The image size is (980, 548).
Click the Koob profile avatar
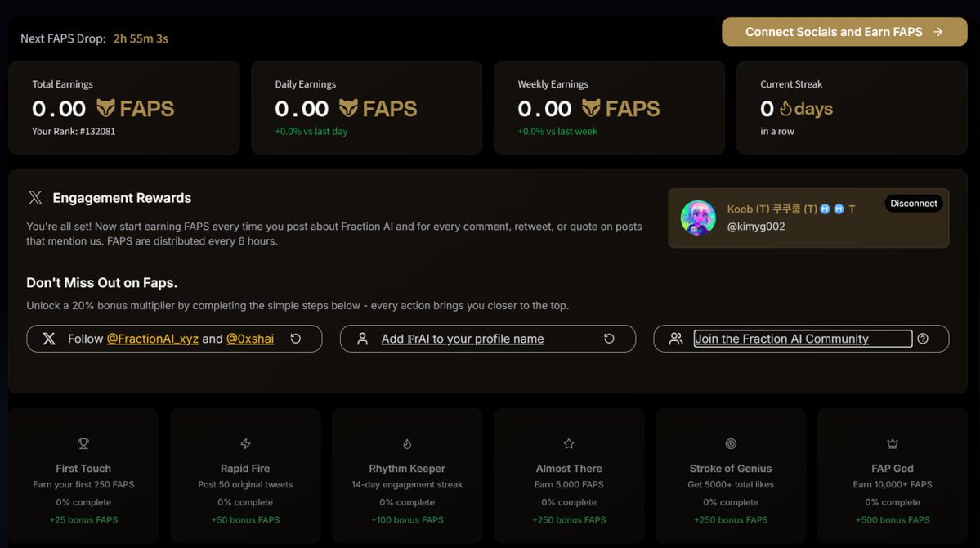[698, 218]
